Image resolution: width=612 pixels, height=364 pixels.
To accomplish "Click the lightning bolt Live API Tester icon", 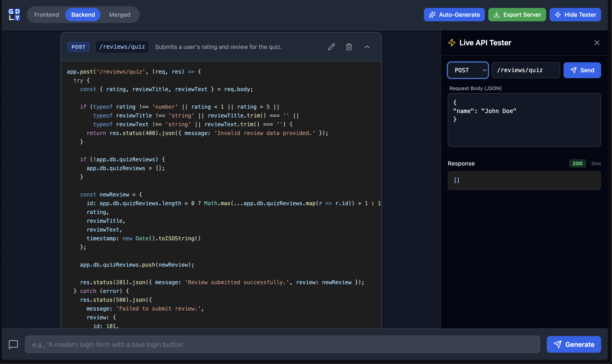I will [x=452, y=43].
